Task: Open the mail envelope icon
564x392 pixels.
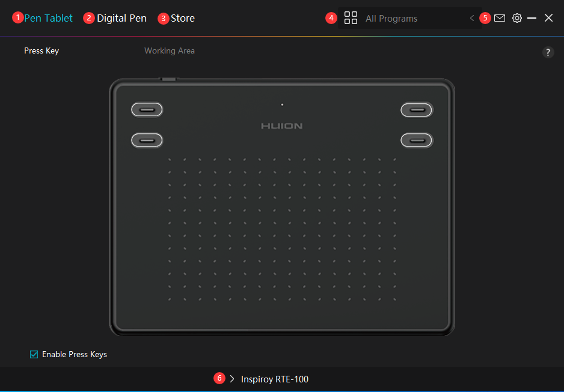Action: tap(500, 18)
